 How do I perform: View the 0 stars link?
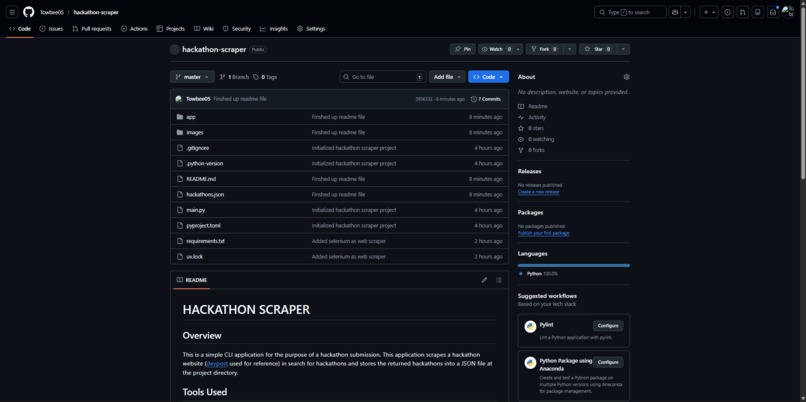coord(530,129)
